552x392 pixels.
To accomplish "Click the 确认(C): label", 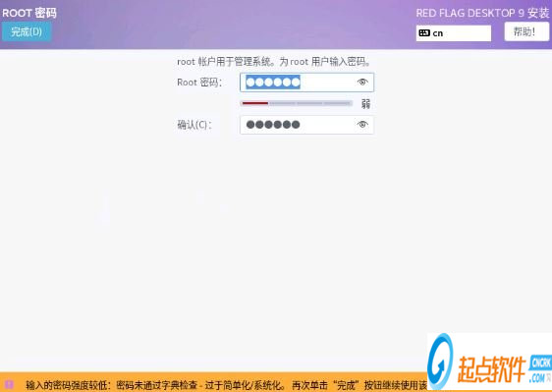I will click(x=193, y=125).
